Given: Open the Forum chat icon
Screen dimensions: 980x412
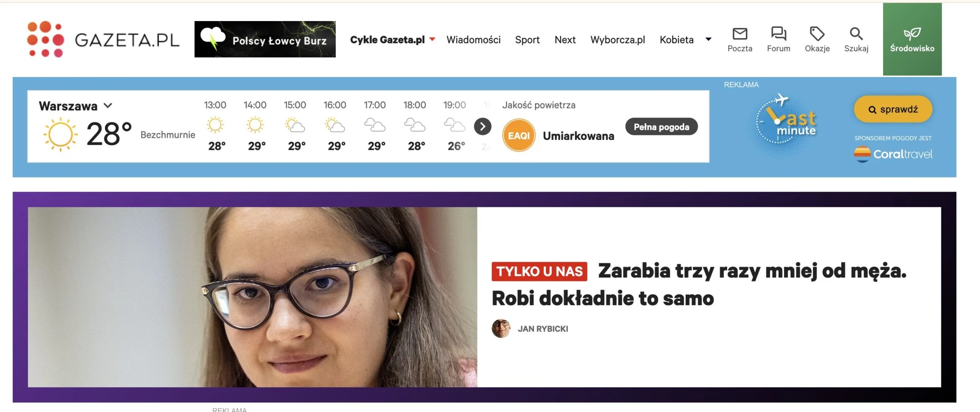Looking at the screenshot, I should click(x=779, y=33).
